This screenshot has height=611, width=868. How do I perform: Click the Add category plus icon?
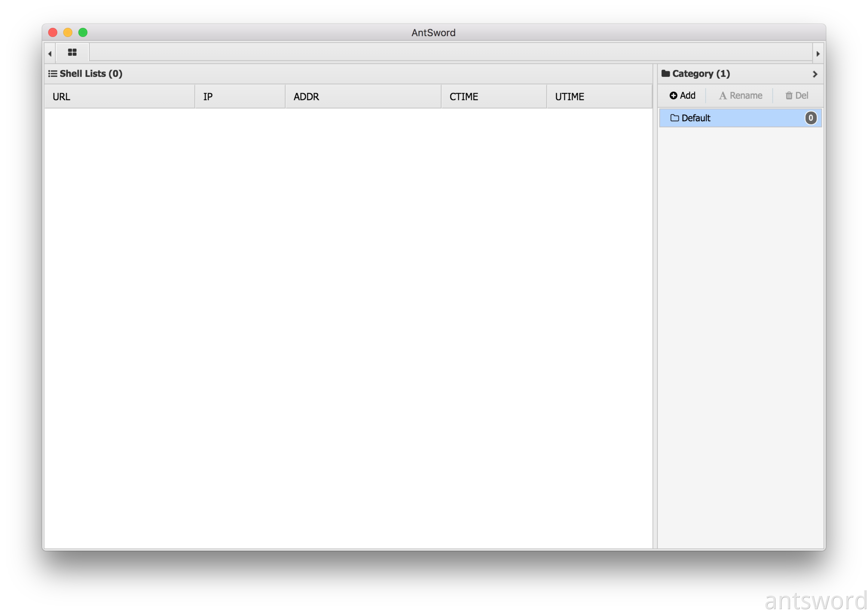coord(673,96)
